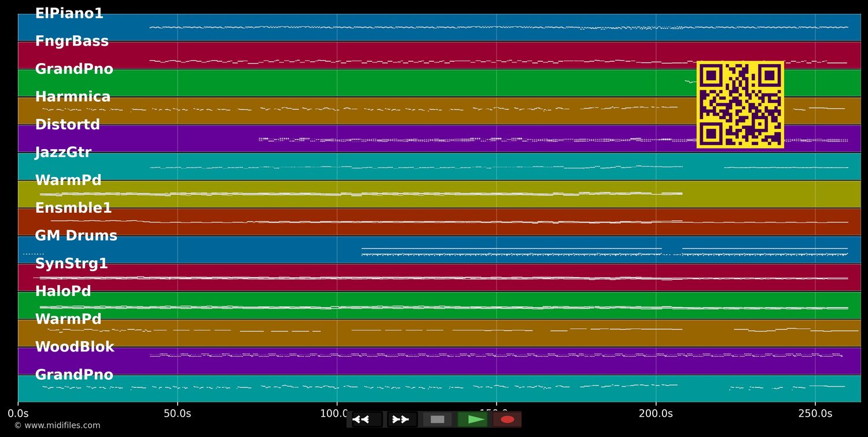This screenshot has width=868, height=437.
Task: Scan-click the QR code overlay
Action: [x=740, y=105]
